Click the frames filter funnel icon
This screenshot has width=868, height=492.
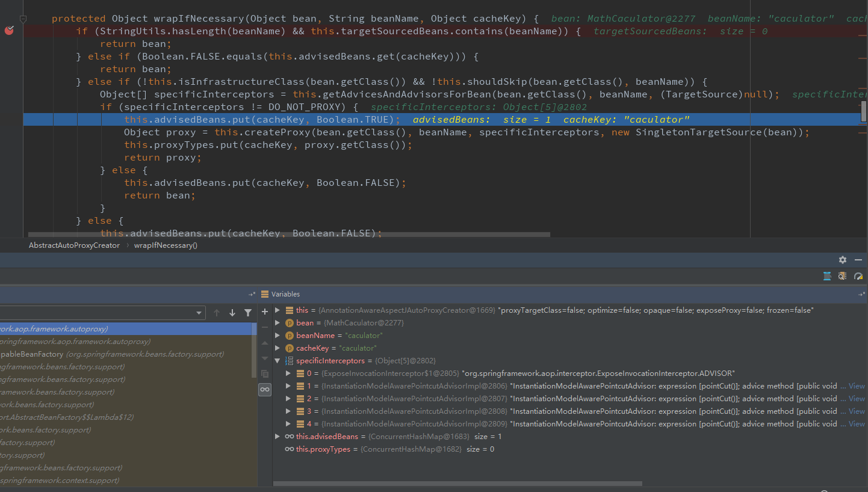click(x=248, y=313)
